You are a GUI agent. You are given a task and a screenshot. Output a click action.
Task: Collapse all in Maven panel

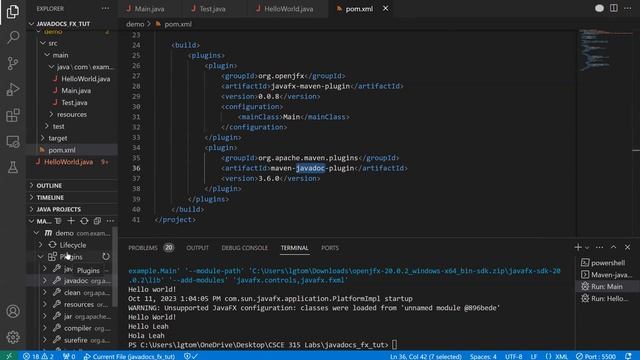(x=97, y=221)
